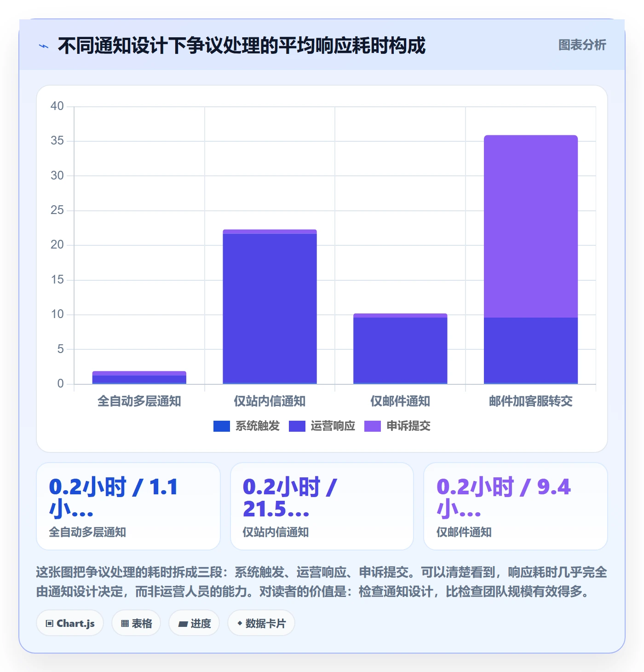Click the 仅站内信通知 x-axis label
The width and height of the screenshot is (644, 672).
point(270,401)
